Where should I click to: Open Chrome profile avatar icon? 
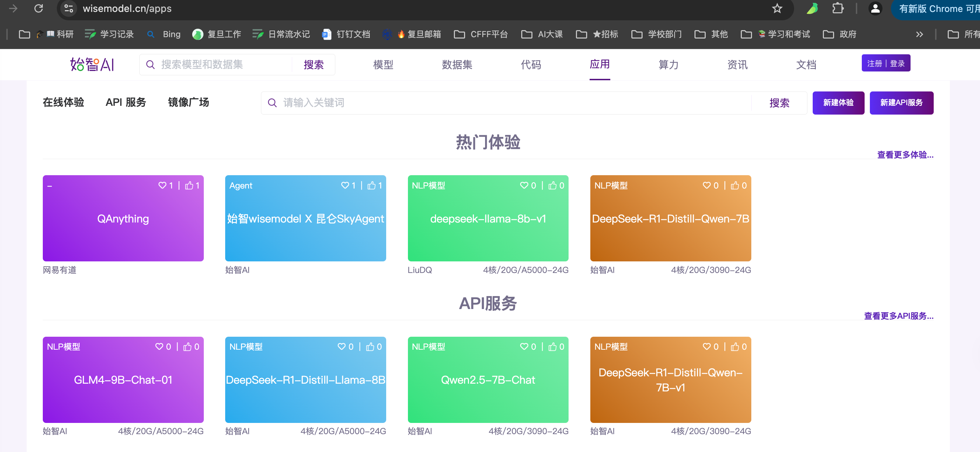click(x=875, y=8)
